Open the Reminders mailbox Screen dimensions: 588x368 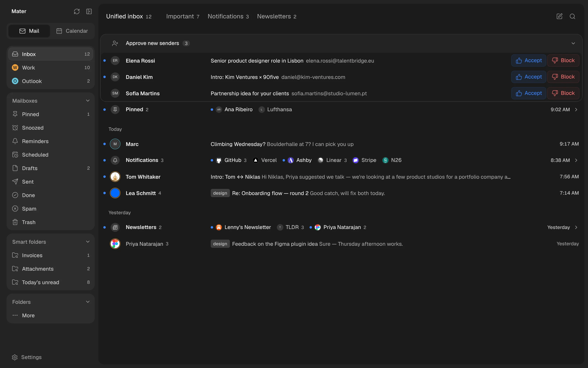pyautogui.click(x=51, y=141)
